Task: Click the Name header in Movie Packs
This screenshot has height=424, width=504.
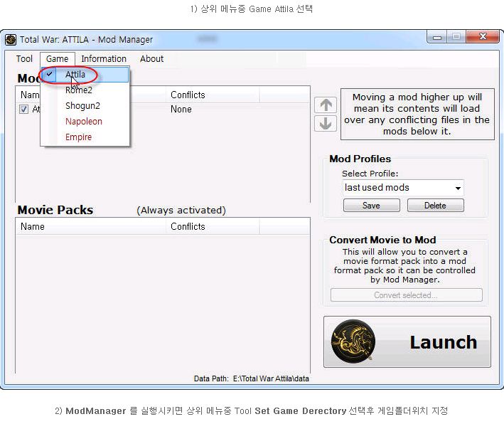Action: click(91, 226)
